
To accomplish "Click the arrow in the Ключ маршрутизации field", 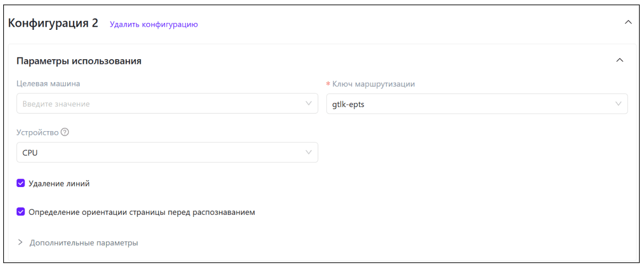I will point(618,103).
